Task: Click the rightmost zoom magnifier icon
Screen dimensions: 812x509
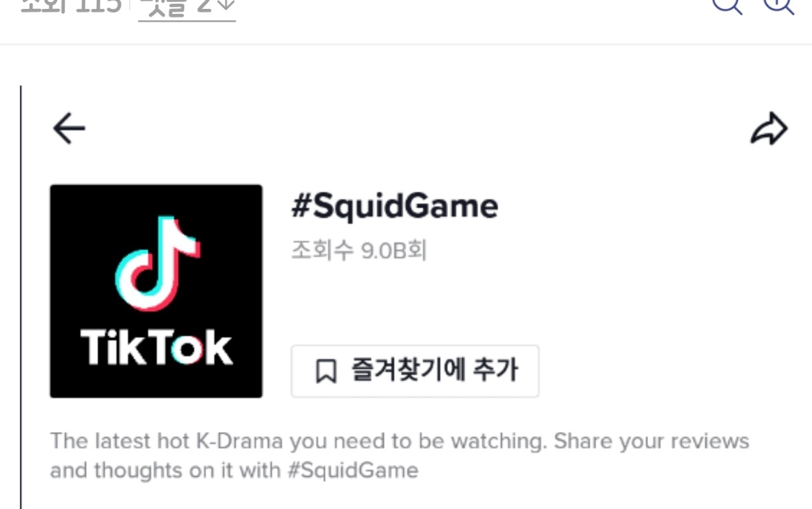Action: point(779,5)
